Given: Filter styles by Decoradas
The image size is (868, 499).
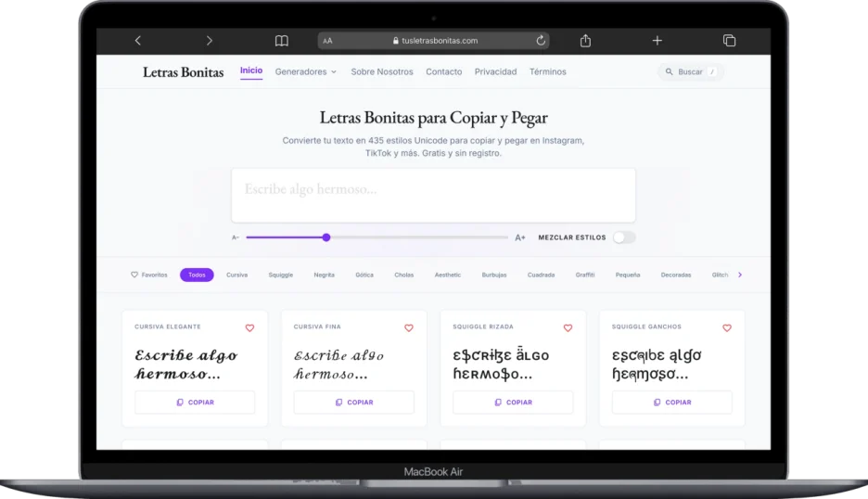Looking at the screenshot, I should [676, 275].
